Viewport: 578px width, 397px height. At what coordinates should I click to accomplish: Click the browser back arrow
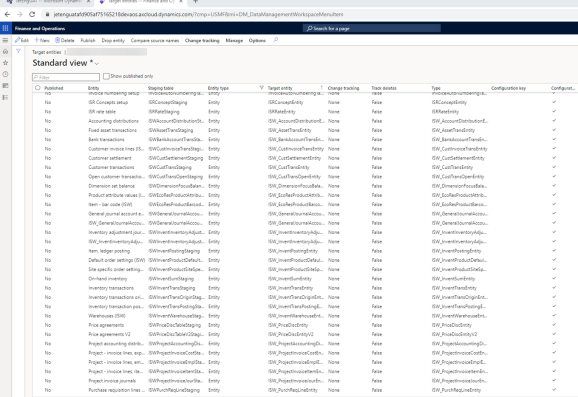[x=7, y=14]
